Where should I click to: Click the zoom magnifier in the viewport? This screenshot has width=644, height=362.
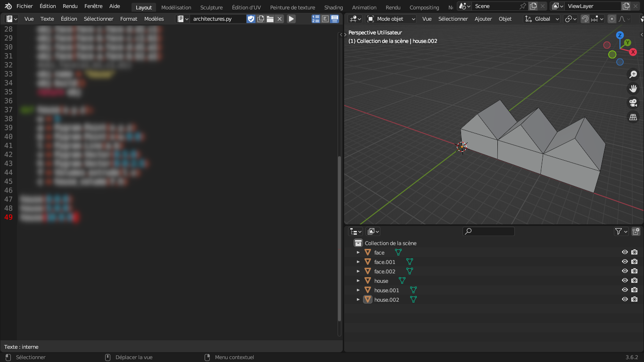pos(633,74)
